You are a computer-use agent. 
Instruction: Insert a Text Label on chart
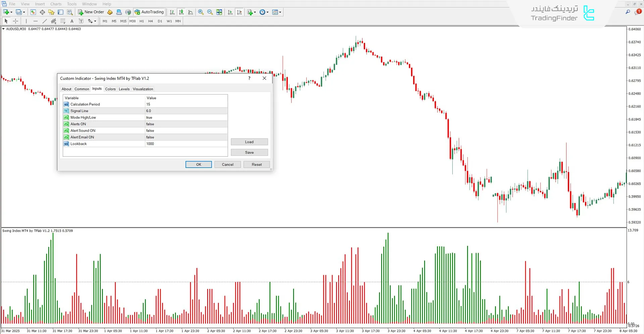pyautogui.click(x=81, y=21)
